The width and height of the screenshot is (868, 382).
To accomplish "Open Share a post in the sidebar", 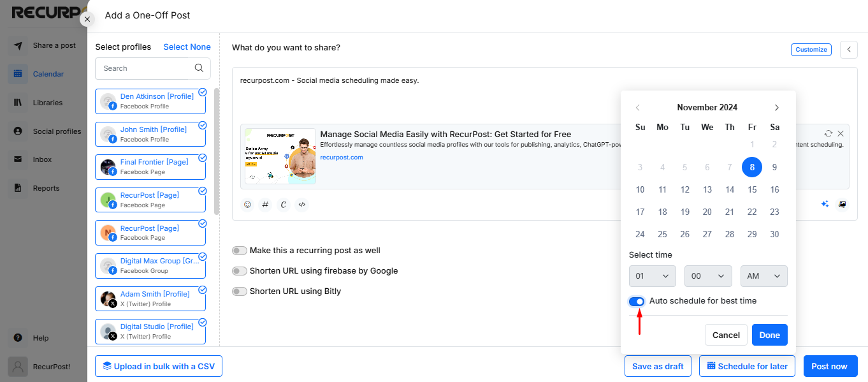I will [x=44, y=45].
